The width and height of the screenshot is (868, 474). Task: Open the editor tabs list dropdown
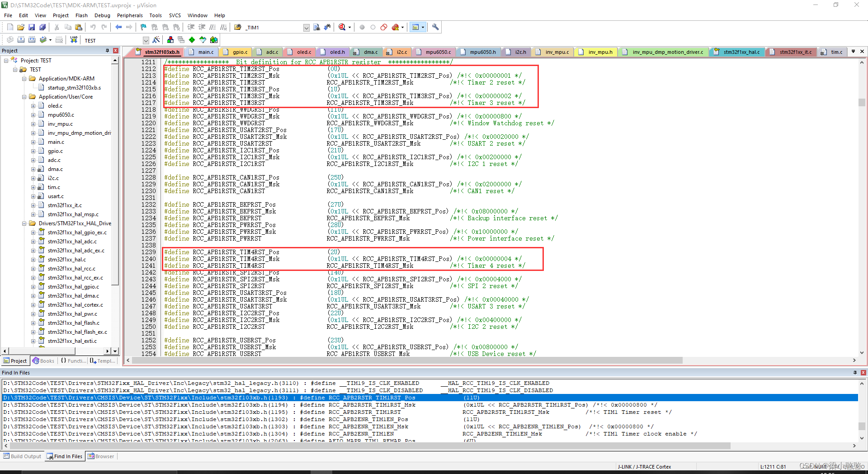point(853,52)
